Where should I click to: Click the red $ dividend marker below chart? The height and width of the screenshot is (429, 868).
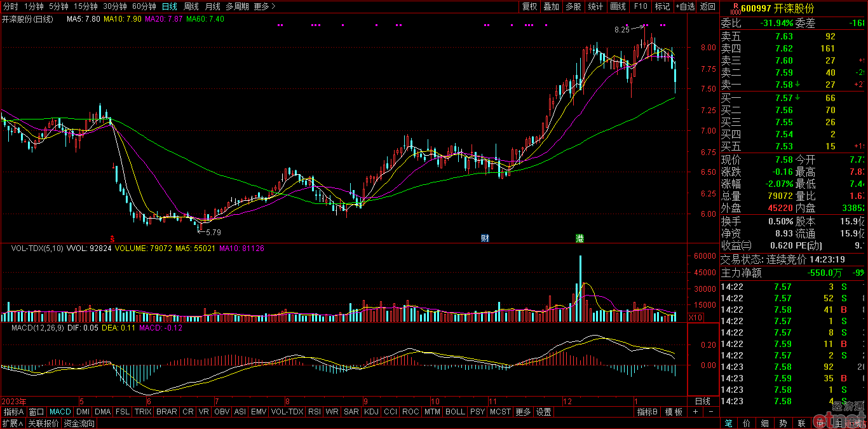[113, 238]
